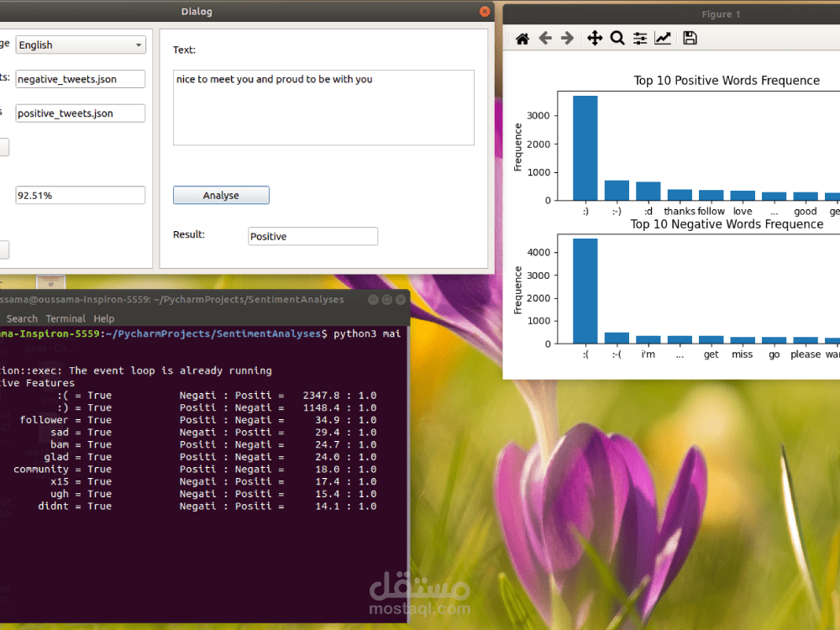Select the Result field showing Positive
Image resolution: width=840 pixels, height=630 pixels.
[x=312, y=236]
